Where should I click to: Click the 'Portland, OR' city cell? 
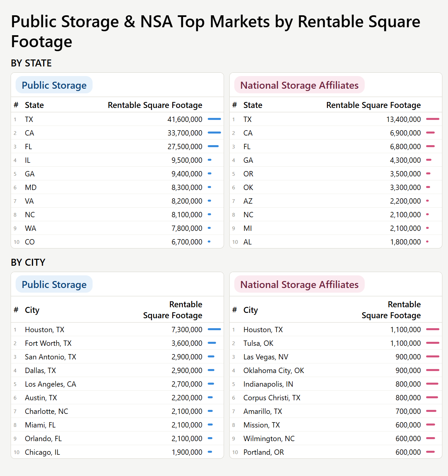(x=264, y=452)
